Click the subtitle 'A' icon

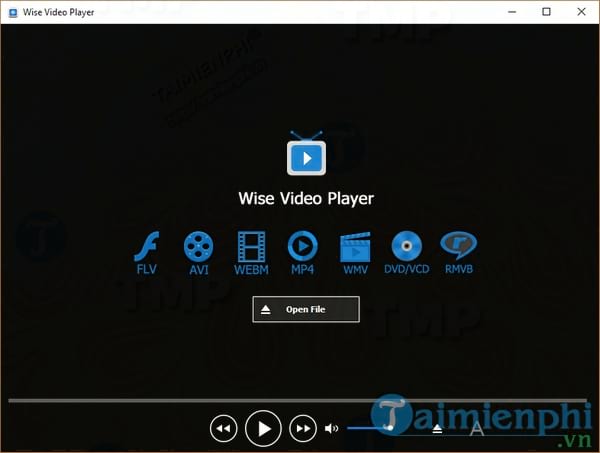(477, 429)
